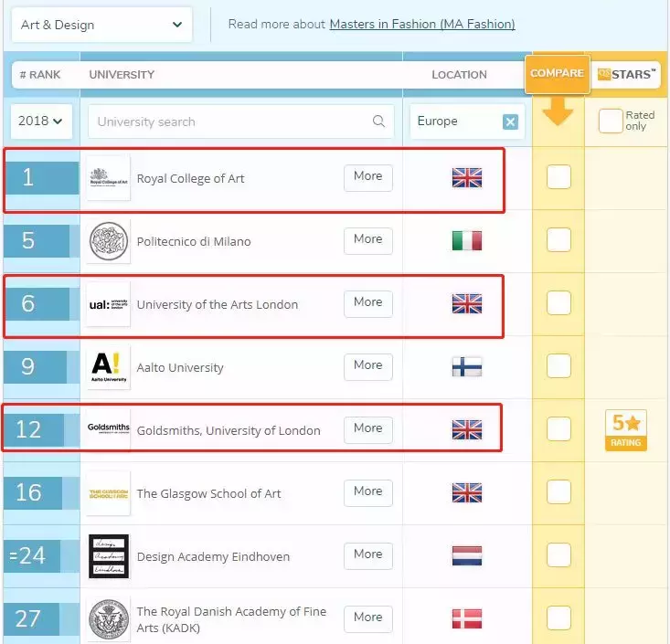The width and height of the screenshot is (670, 644).
Task: Click UK flag for University of the Arts London
Action: (x=467, y=303)
